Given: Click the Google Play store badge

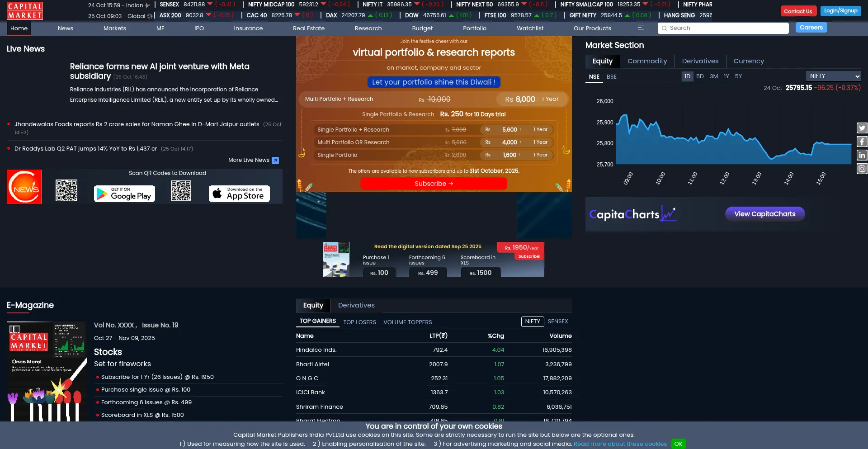Looking at the screenshot, I should (124, 194).
